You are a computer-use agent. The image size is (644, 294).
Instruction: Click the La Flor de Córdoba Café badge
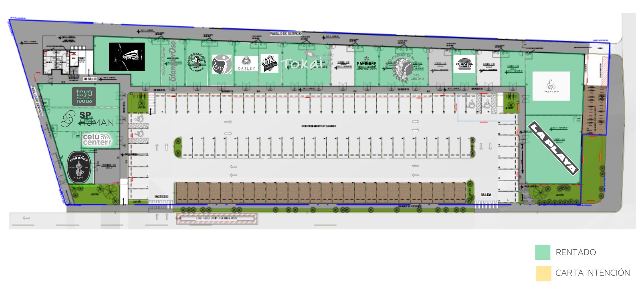[x=79, y=167]
